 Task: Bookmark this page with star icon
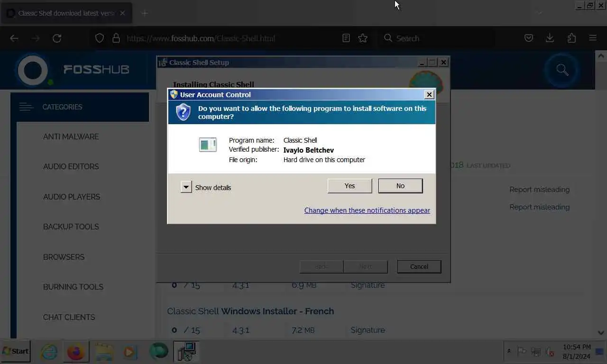click(x=363, y=38)
